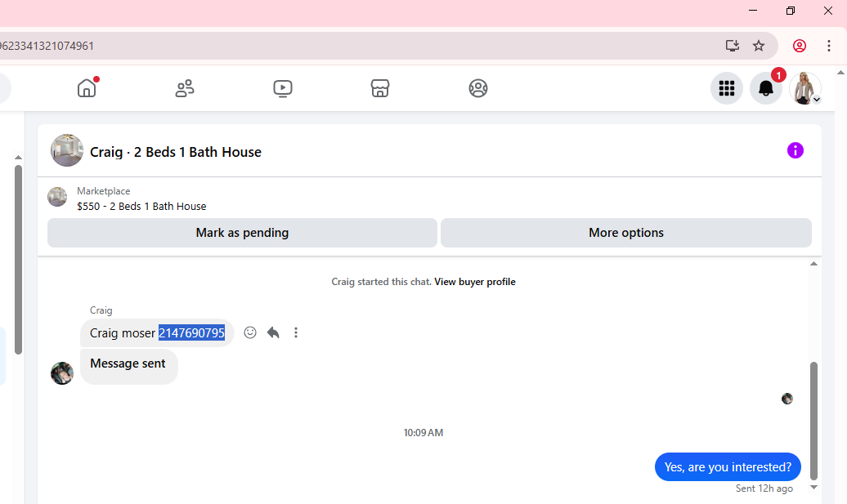The width and height of the screenshot is (847, 504).
Task: Open the Facebook menu grid icon
Action: point(727,88)
